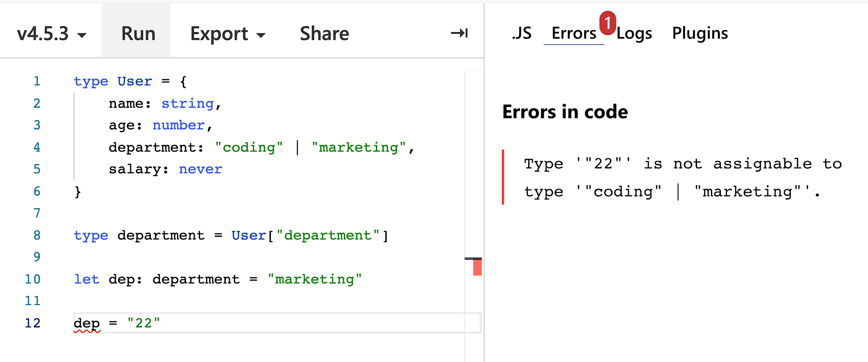Viewport: 868px width, 362px height.
Task: Click line number 8 in the gutter
Action: (37, 235)
